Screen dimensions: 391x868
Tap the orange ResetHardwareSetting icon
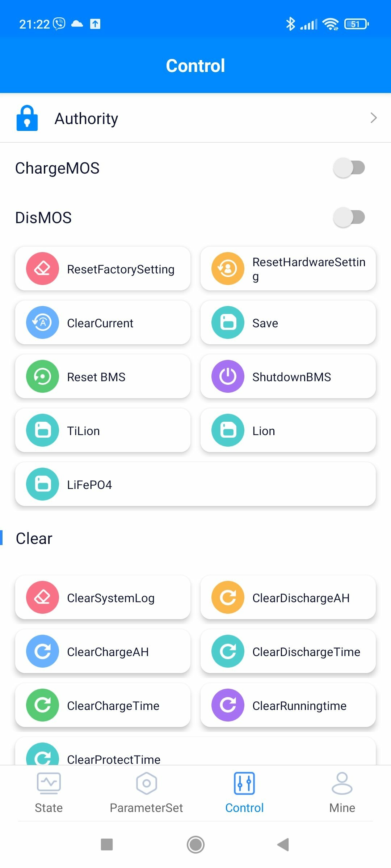coord(228,269)
